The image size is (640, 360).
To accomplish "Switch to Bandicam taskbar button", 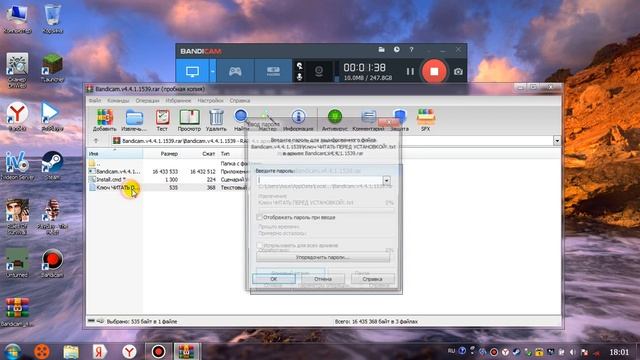I will 158,351.
